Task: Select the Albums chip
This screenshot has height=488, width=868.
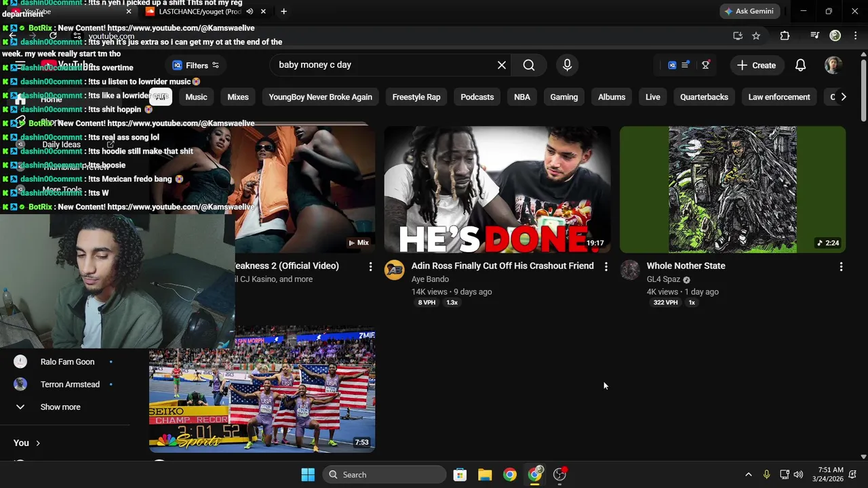Action: (x=612, y=97)
